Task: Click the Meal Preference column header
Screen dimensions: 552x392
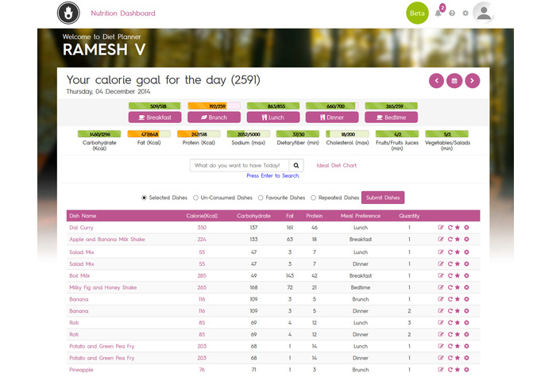Action: (x=361, y=216)
